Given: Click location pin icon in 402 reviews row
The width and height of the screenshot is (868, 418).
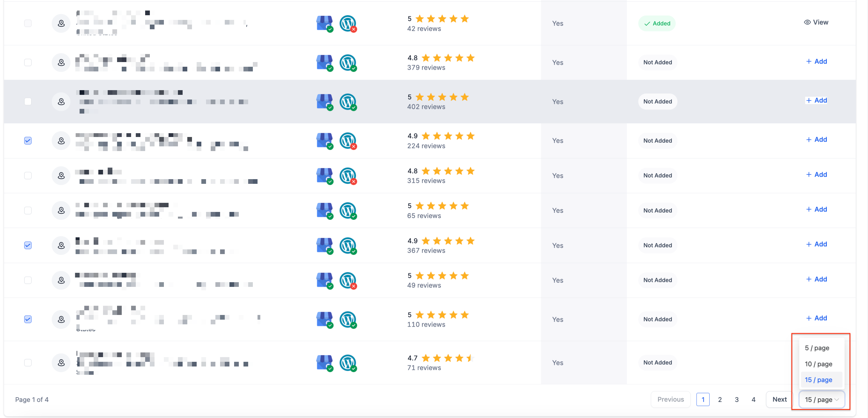Looking at the screenshot, I should click(x=61, y=102).
